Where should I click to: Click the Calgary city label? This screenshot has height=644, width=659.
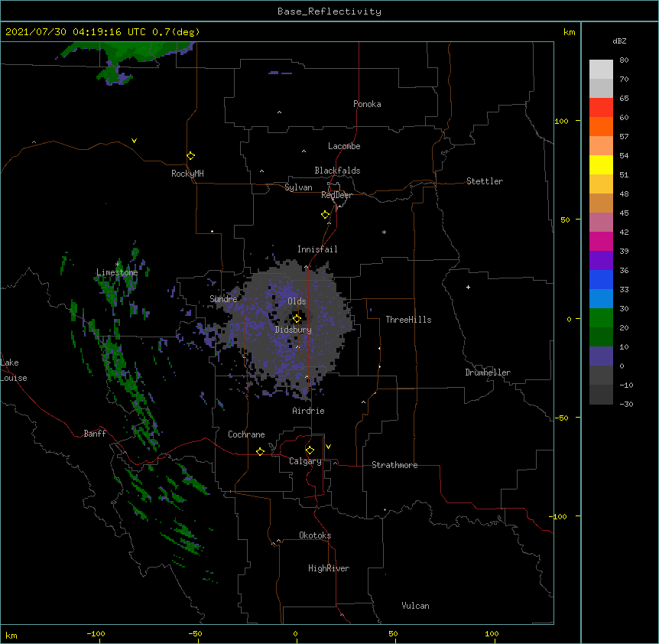coord(305,461)
